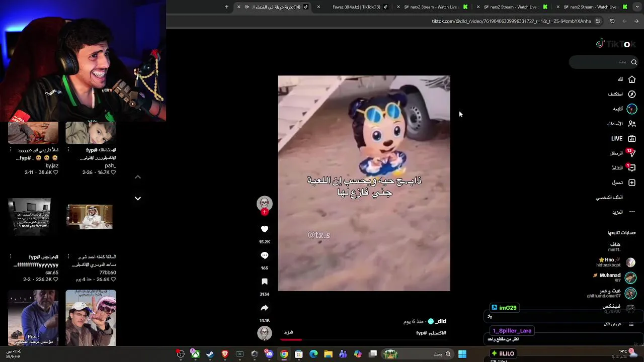Image resolution: width=644 pixels, height=362 pixels.
Task: Follow creator via red plus badge
Action: coord(265,212)
